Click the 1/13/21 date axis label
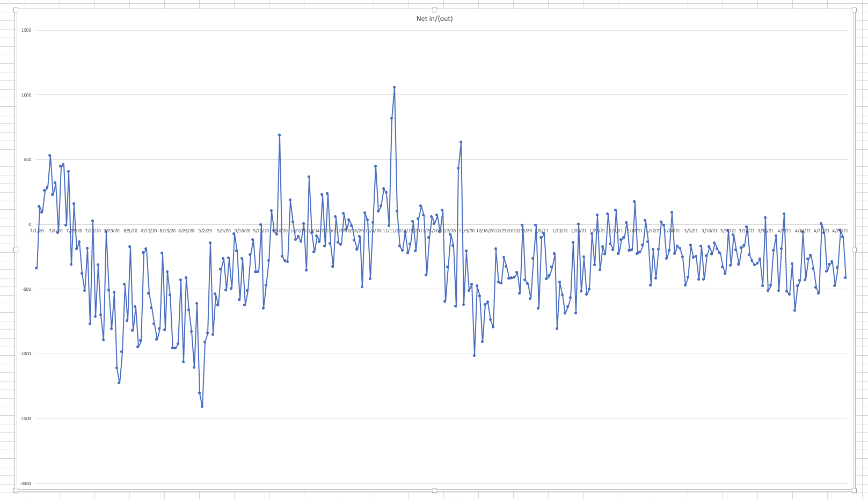868x499 pixels. pyautogui.click(x=560, y=231)
